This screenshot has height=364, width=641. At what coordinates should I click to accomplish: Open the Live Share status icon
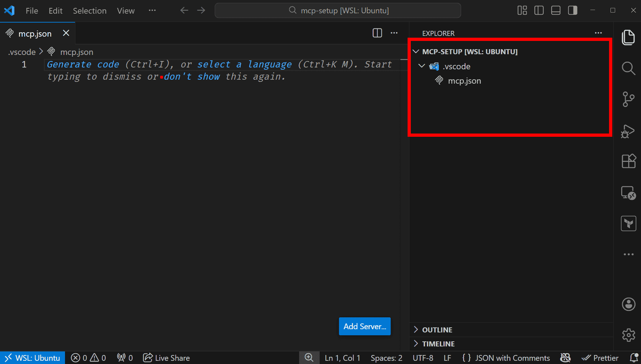166,358
